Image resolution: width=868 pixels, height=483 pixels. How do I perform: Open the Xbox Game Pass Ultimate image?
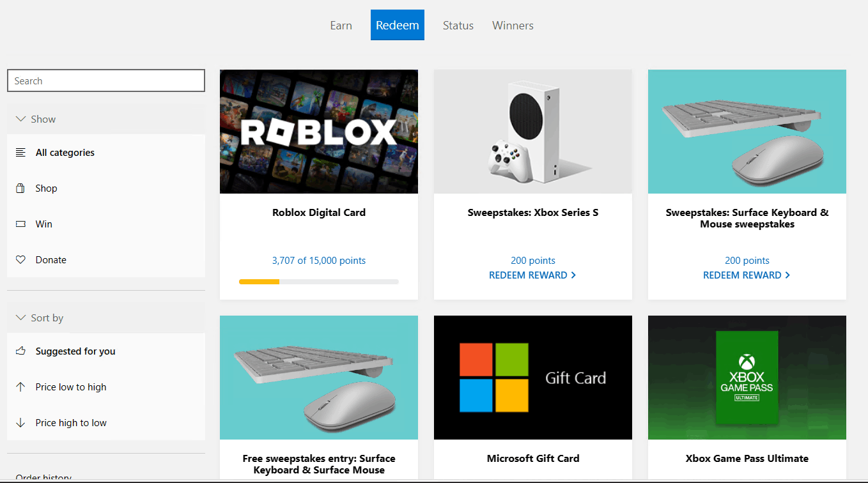pos(747,378)
